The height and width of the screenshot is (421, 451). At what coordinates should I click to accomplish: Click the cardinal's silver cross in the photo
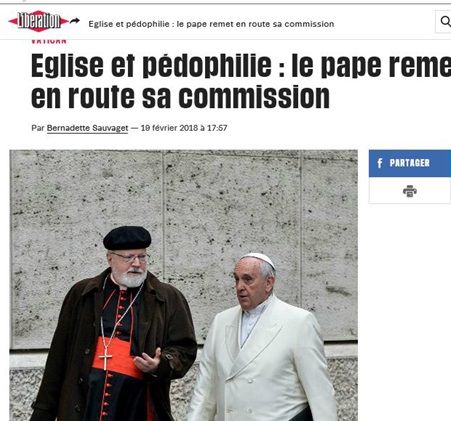pyautogui.click(x=105, y=358)
